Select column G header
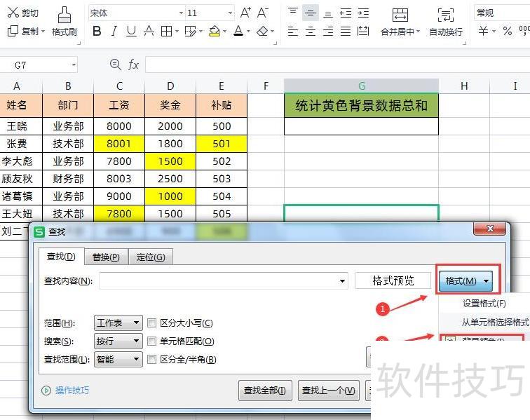 pyautogui.click(x=361, y=86)
